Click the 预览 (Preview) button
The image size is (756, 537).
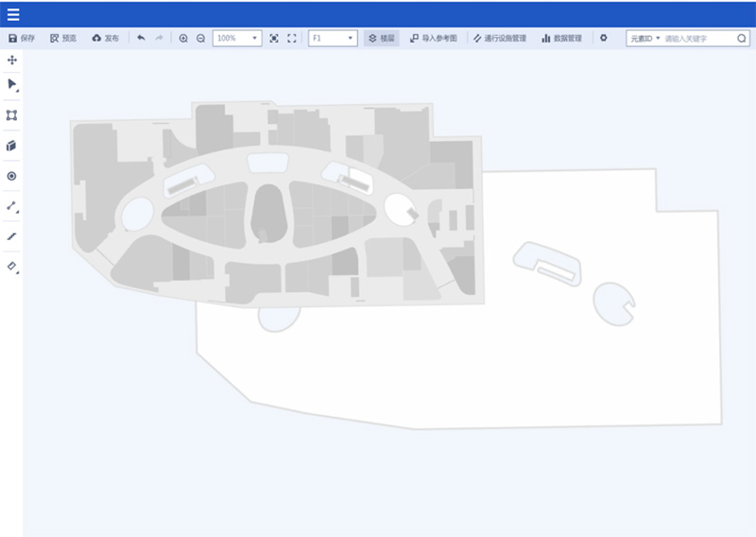pyautogui.click(x=62, y=39)
